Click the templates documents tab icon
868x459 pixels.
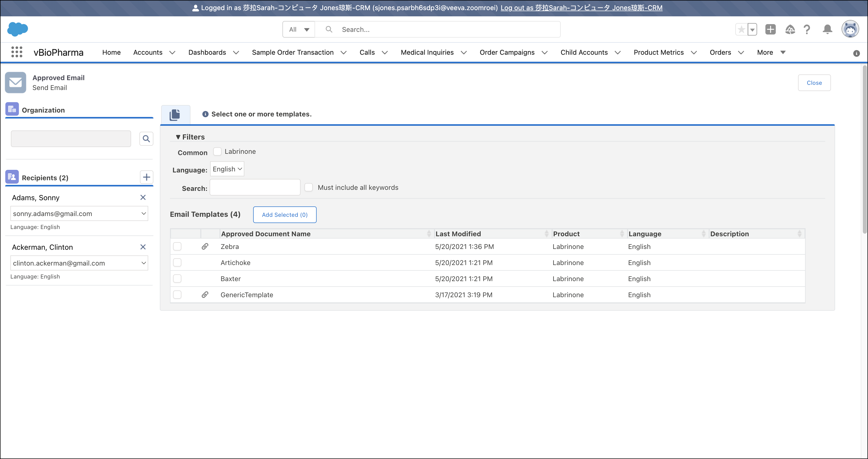point(175,115)
